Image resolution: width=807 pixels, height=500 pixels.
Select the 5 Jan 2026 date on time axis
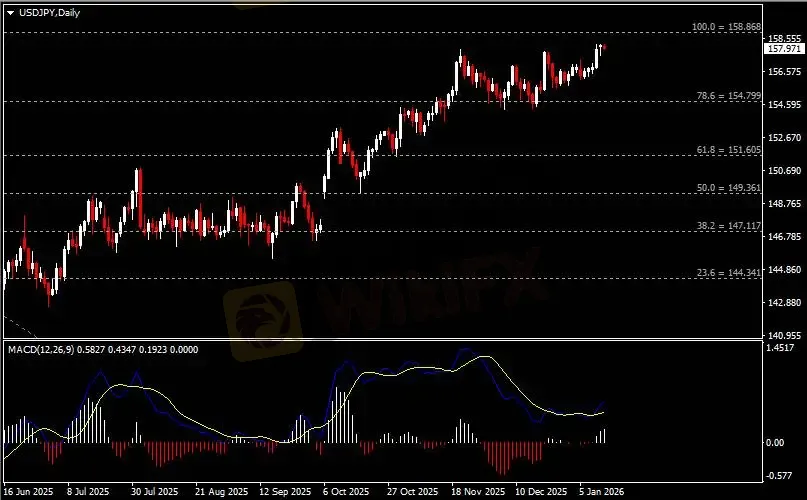602,492
